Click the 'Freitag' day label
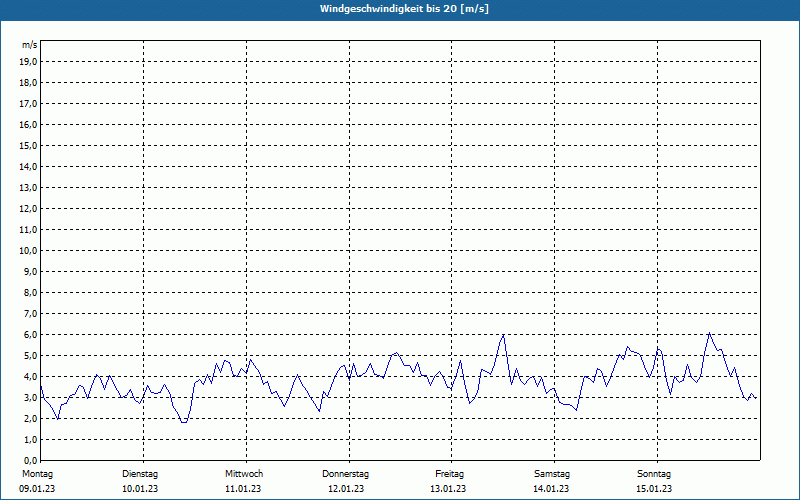This screenshot has height=500, width=800. 449,474
